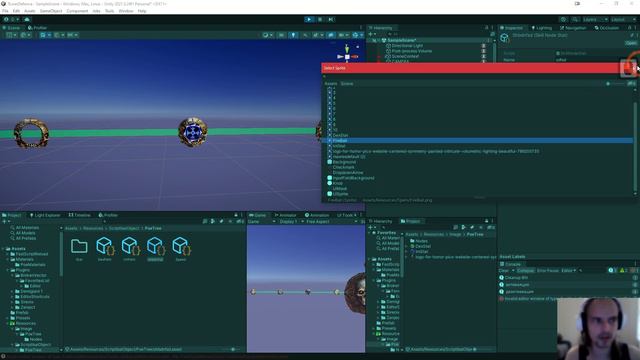
Task: Click the Clear button in the Console
Action: coord(504,271)
